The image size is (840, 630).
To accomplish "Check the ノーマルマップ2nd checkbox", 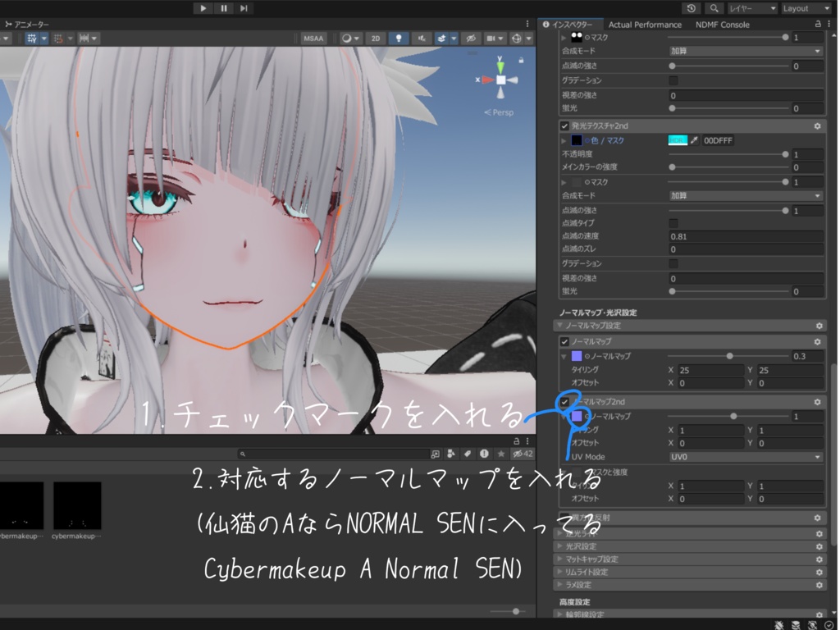I will tap(564, 402).
